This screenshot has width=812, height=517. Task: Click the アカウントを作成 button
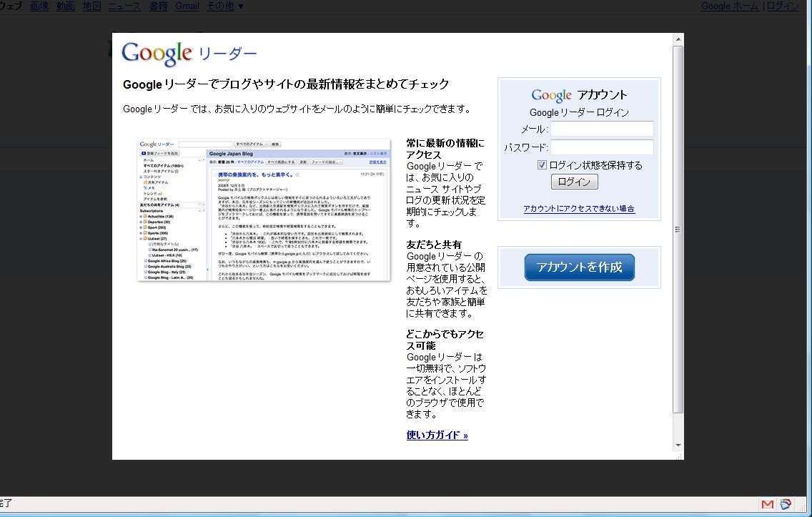tap(580, 267)
